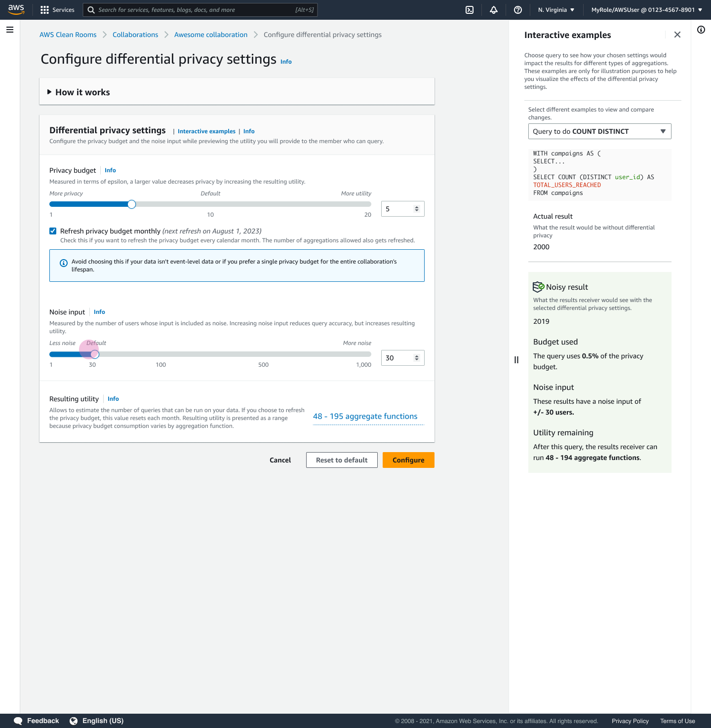This screenshot has height=728, width=711.
Task: Click the Utility remaining heading
Action: tap(563, 432)
